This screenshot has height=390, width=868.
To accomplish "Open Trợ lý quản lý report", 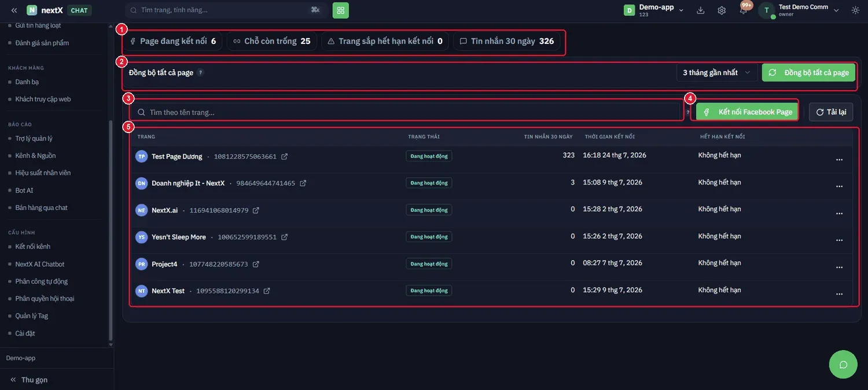I will pyautogui.click(x=34, y=138).
